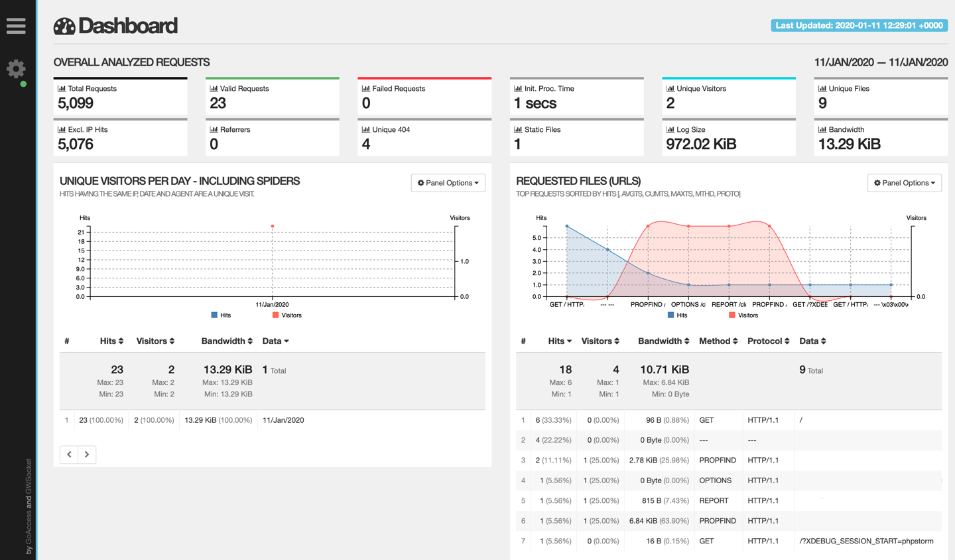
Task: Click the chart icon beside Static Files
Action: [x=518, y=129]
